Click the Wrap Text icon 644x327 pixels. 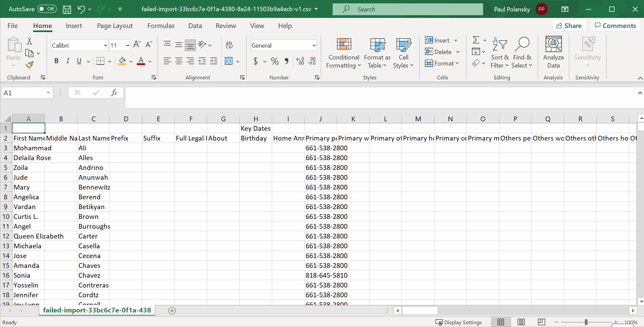(229, 45)
